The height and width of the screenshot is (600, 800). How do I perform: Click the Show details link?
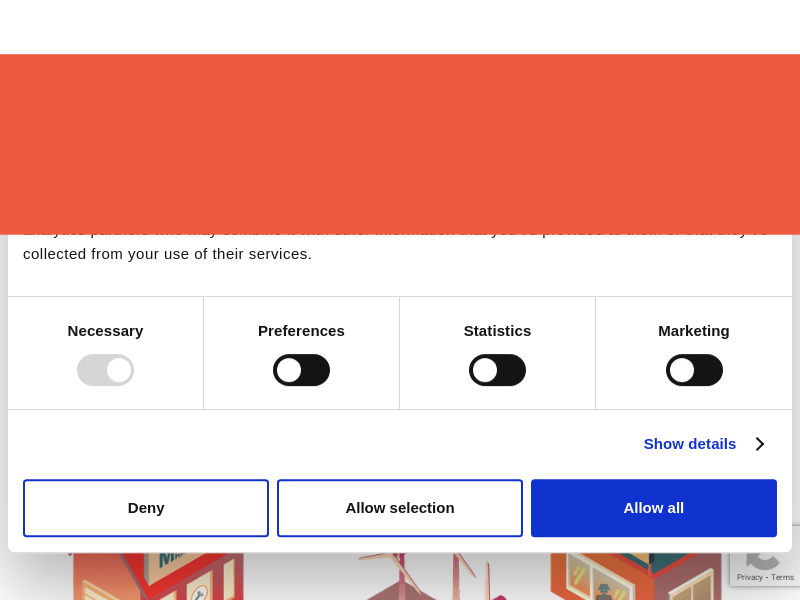689,443
